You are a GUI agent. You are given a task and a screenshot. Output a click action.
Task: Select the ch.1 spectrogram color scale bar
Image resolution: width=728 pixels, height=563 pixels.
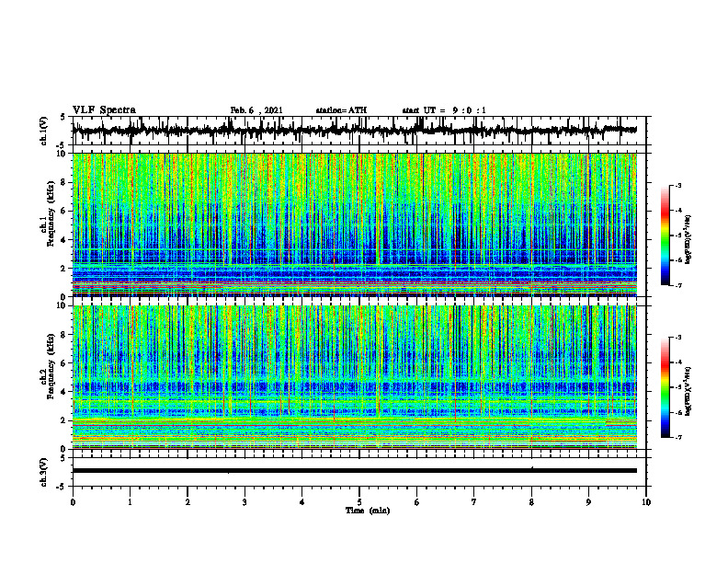tap(665, 235)
